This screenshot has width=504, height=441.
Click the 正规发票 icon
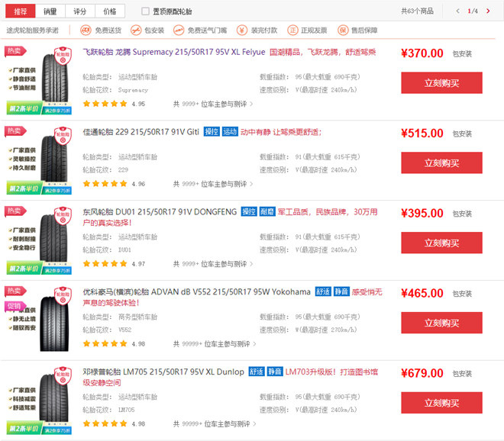point(292,31)
